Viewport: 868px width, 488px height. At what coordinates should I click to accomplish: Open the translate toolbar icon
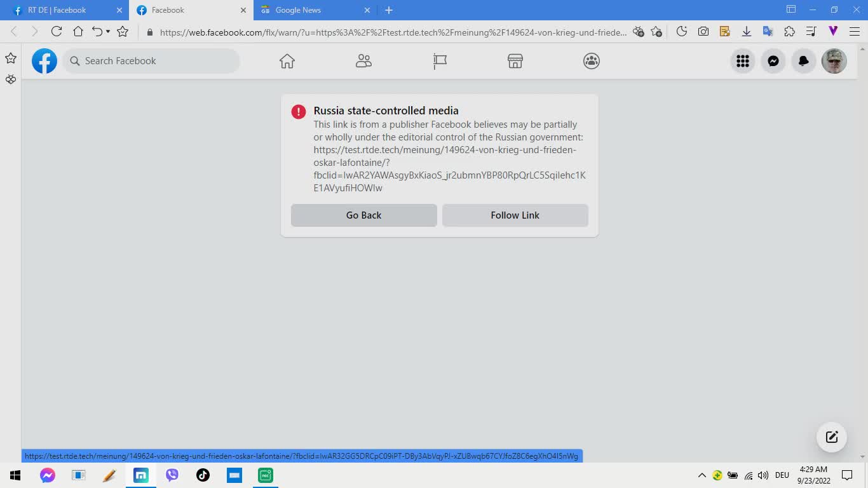click(x=768, y=32)
